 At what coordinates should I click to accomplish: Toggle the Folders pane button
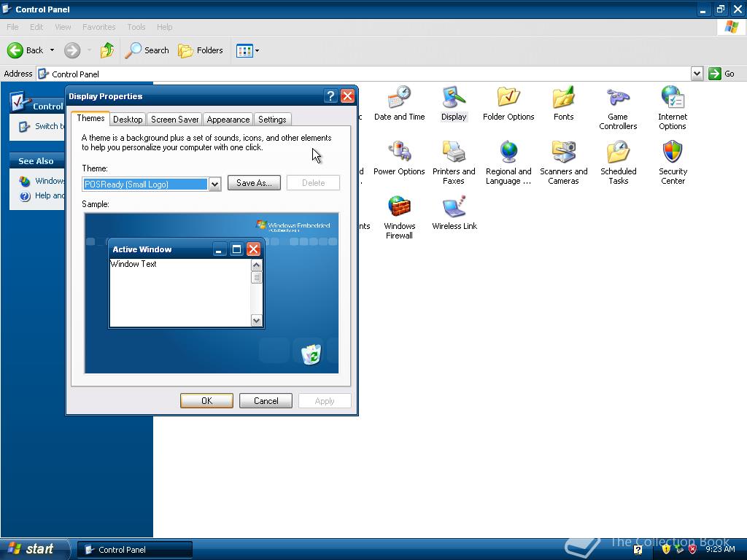click(x=201, y=50)
